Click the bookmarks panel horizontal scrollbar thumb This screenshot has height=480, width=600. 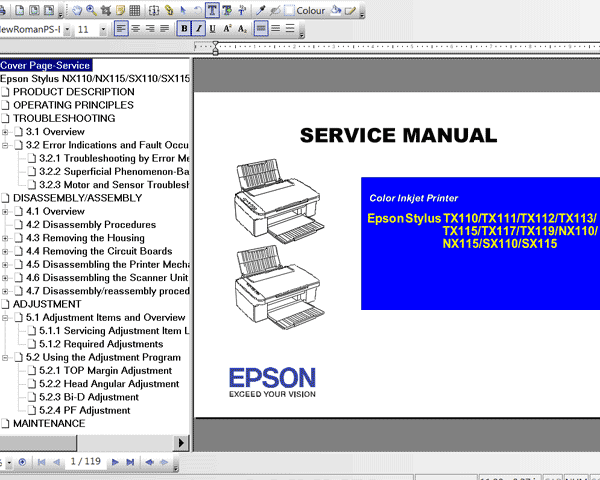tap(38, 443)
